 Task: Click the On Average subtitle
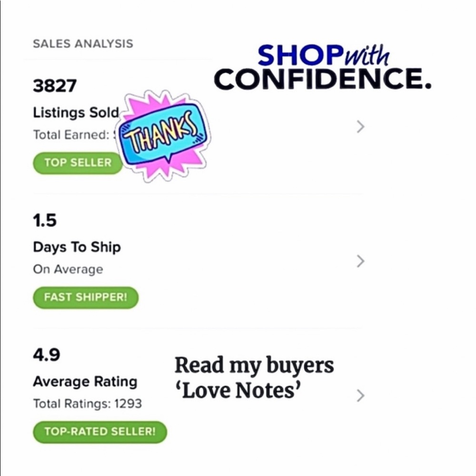(68, 269)
